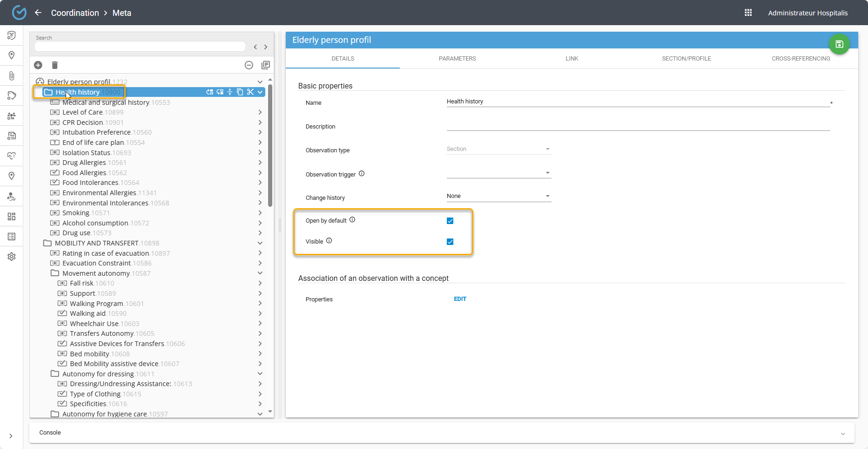This screenshot has width=868, height=449.
Task: Expand the Console panel
Action: (842, 433)
